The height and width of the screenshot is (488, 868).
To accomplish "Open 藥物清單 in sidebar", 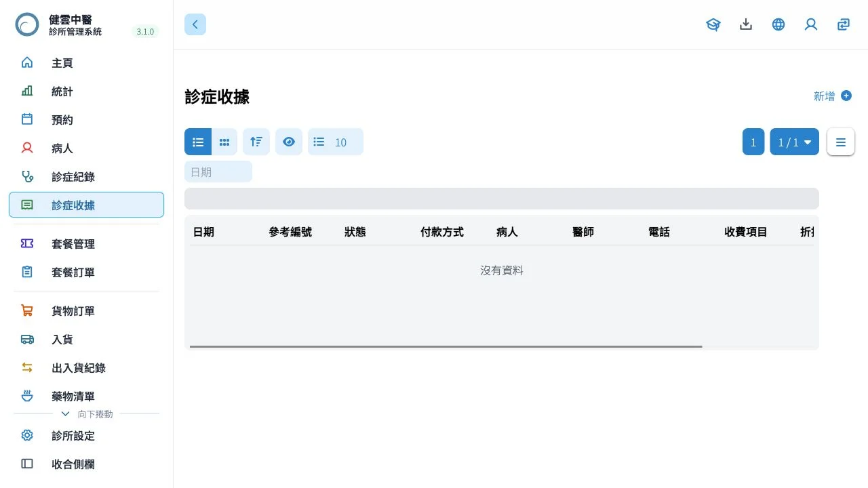I will (86, 396).
